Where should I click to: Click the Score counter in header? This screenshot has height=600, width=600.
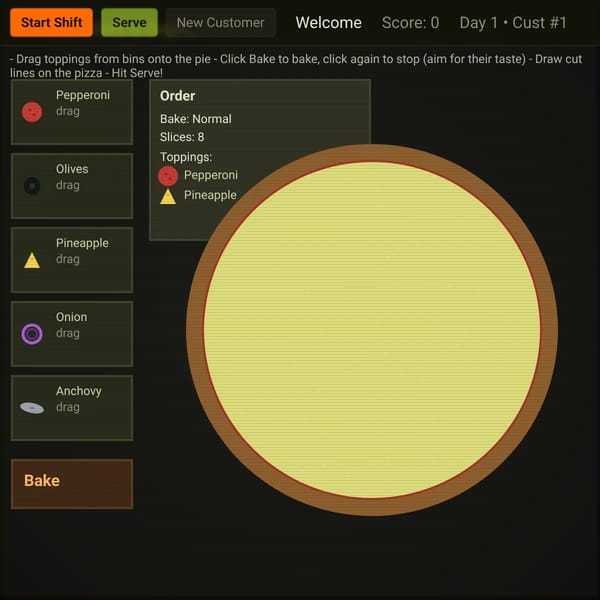[x=411, y=23]
